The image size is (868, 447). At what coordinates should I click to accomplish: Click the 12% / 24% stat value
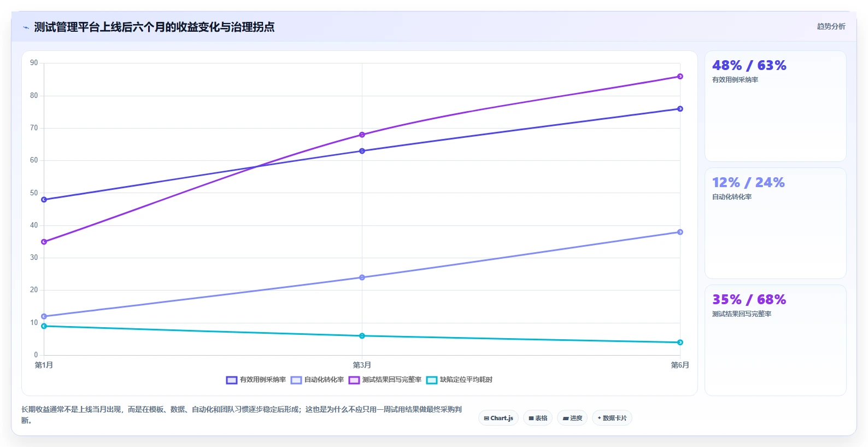click(x=748, y=183)
